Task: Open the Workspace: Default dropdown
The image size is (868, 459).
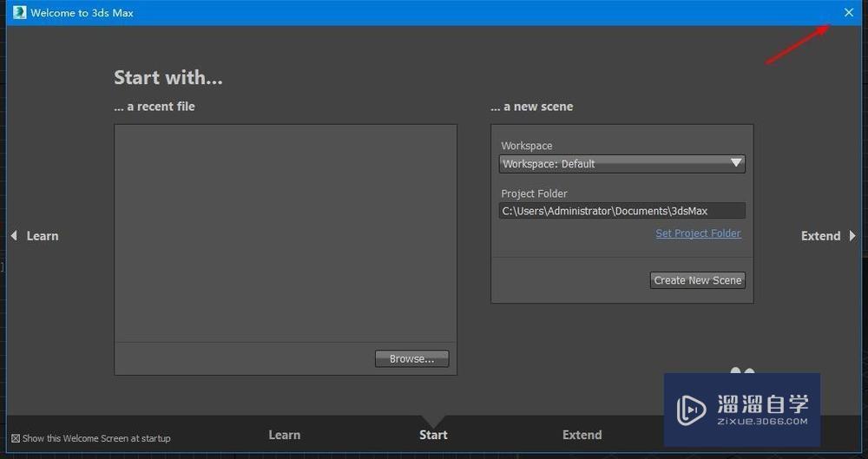Action: pyautogui.click(x=621, y=164)
